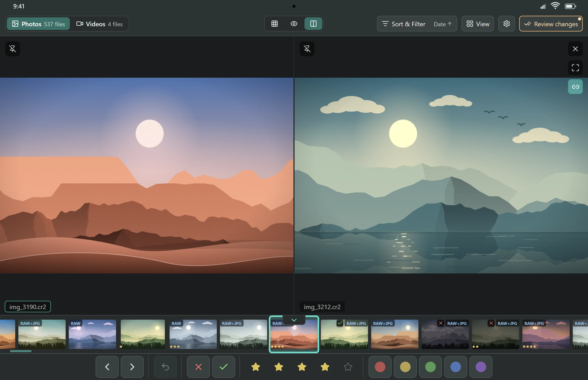Apply green color label
The height and width of the screenshot is (380, 588).
[430, 367]
